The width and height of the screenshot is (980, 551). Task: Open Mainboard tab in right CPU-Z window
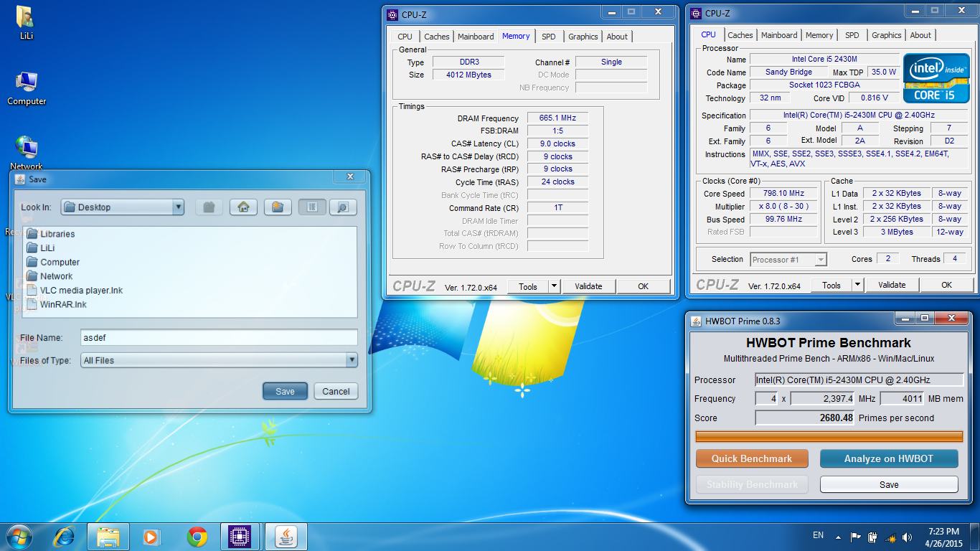tap(779, 35)
